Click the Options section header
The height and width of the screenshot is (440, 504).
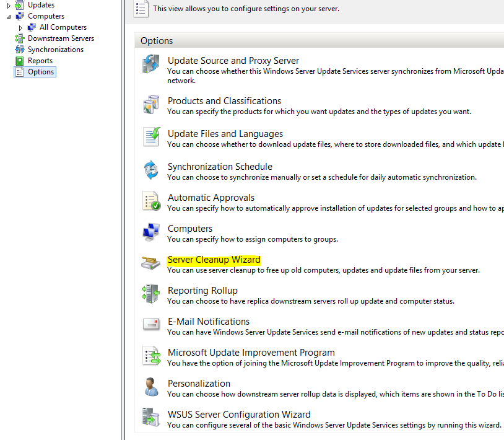(x=319, y=40)
